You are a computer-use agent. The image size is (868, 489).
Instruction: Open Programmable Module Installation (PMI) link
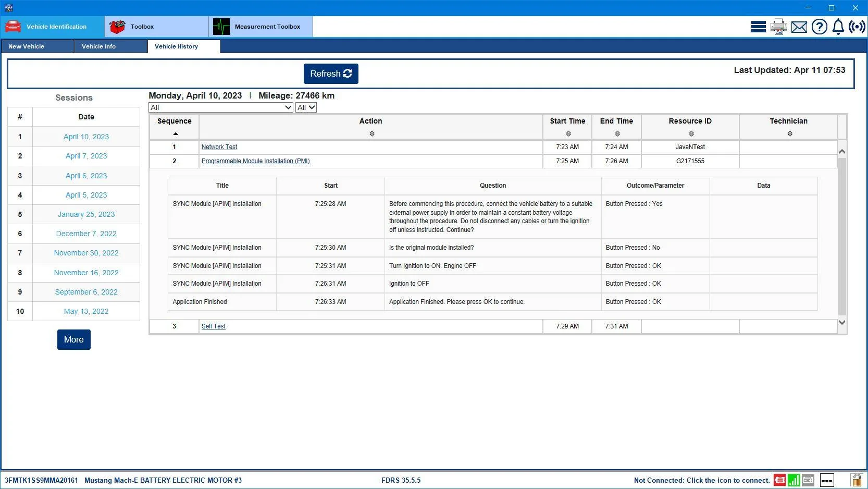click(x=256, y=161)
